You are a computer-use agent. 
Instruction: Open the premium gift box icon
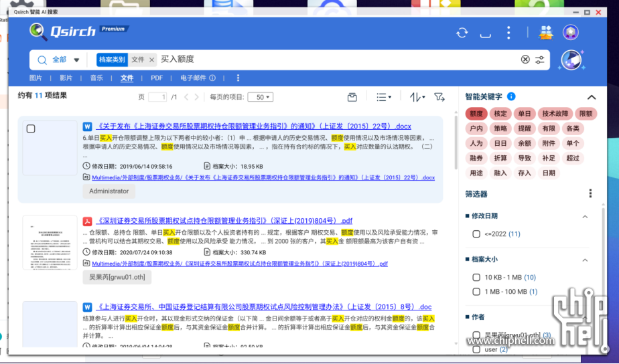(x=546, y=32)
